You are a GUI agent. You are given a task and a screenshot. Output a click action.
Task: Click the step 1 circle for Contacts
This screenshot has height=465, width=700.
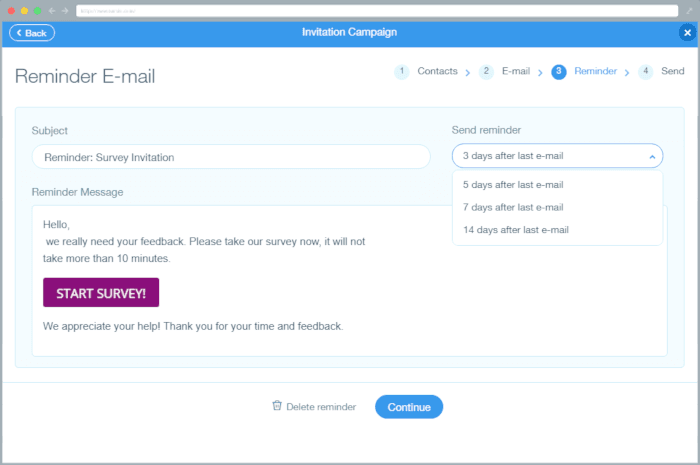[402, 72]
